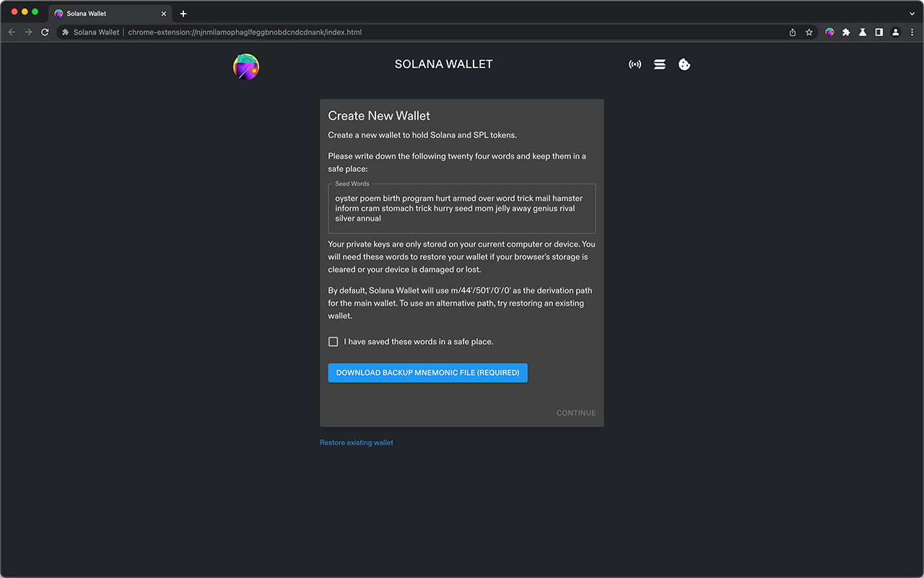
Task: Open a new tab with plus button
Action: 183,14
